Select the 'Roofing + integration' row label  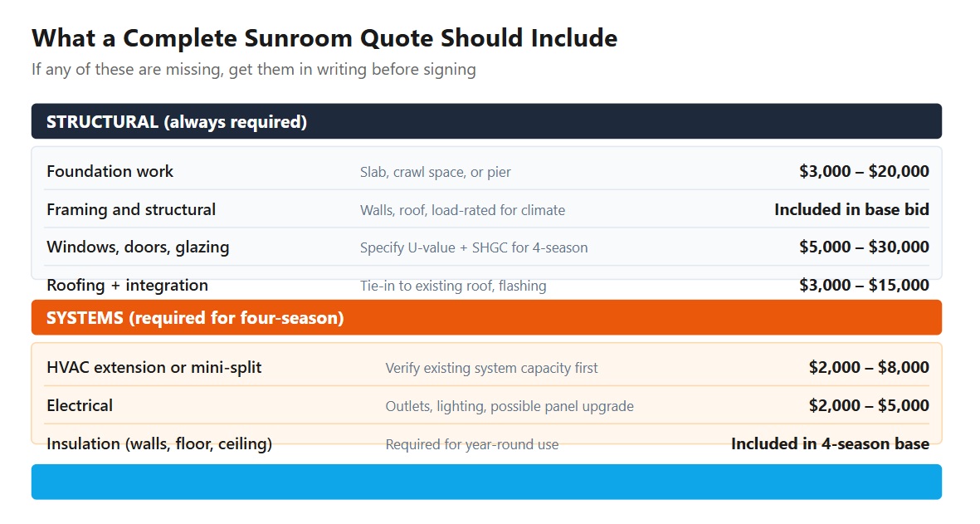(x=127, y=286)
